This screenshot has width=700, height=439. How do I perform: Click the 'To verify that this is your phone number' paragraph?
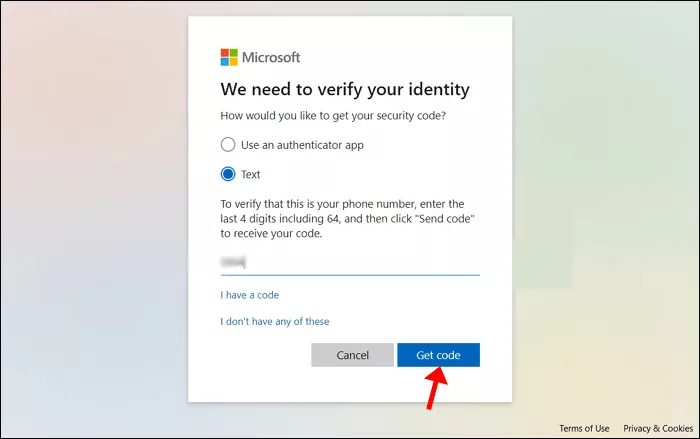tap(347, 218)
